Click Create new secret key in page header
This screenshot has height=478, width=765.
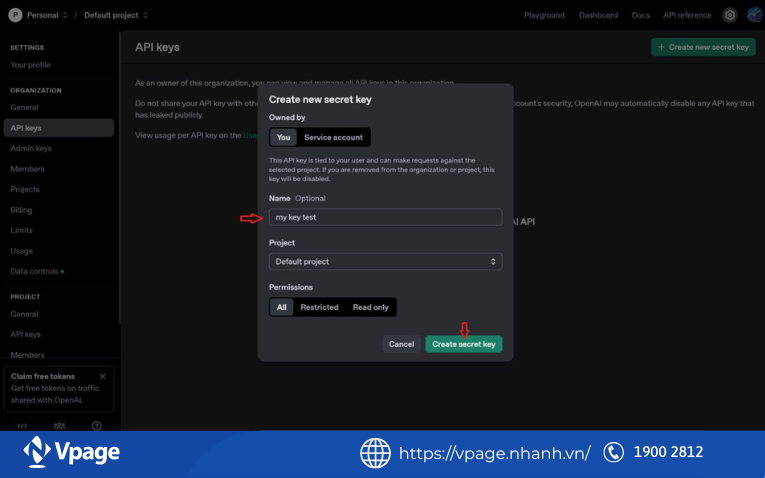click(x=703, y=47)
